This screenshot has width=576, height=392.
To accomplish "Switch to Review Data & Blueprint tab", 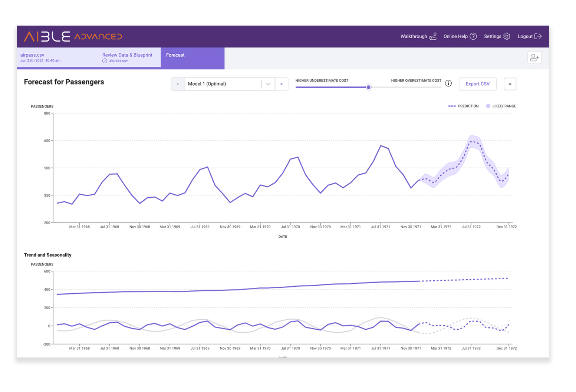I will click(127, 57).
